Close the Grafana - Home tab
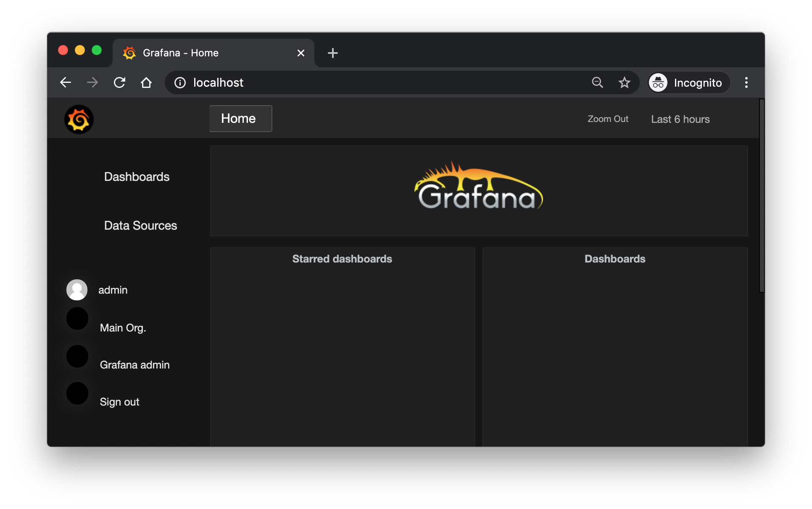 [301, 53]
